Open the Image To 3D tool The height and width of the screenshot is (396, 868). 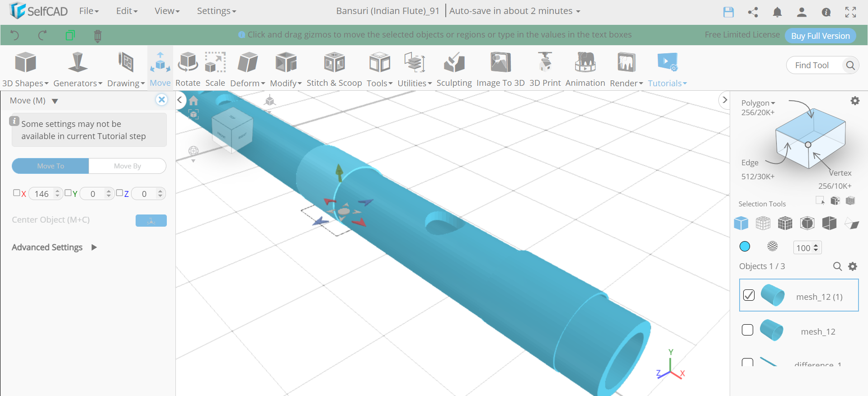(x=500, y=69)
